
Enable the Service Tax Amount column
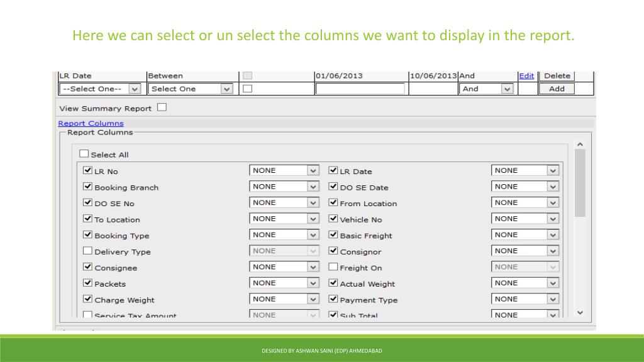tap(87, 314)
